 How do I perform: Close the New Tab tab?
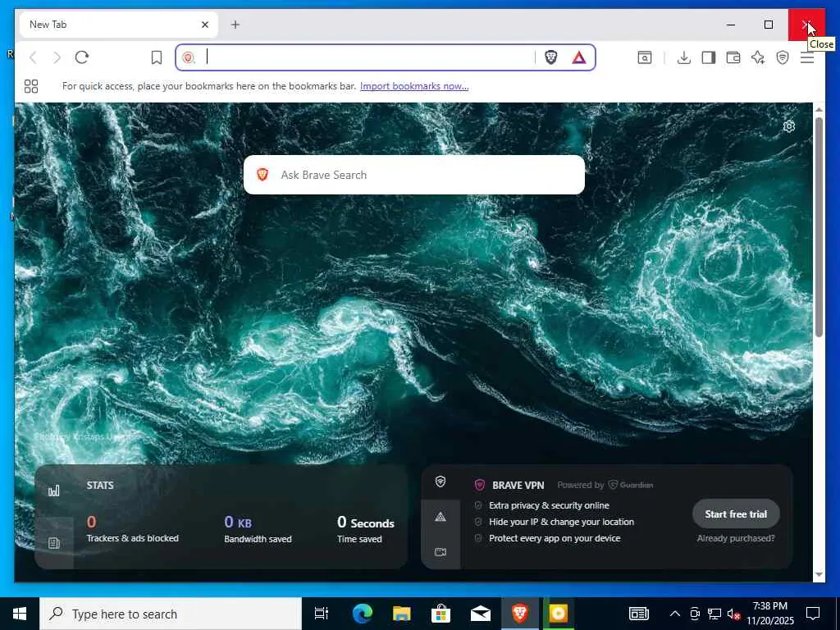point(204,25)
